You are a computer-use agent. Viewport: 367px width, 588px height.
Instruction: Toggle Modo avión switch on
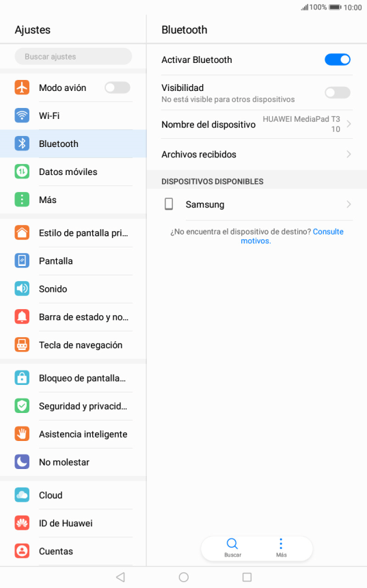(x=118, y=88)
